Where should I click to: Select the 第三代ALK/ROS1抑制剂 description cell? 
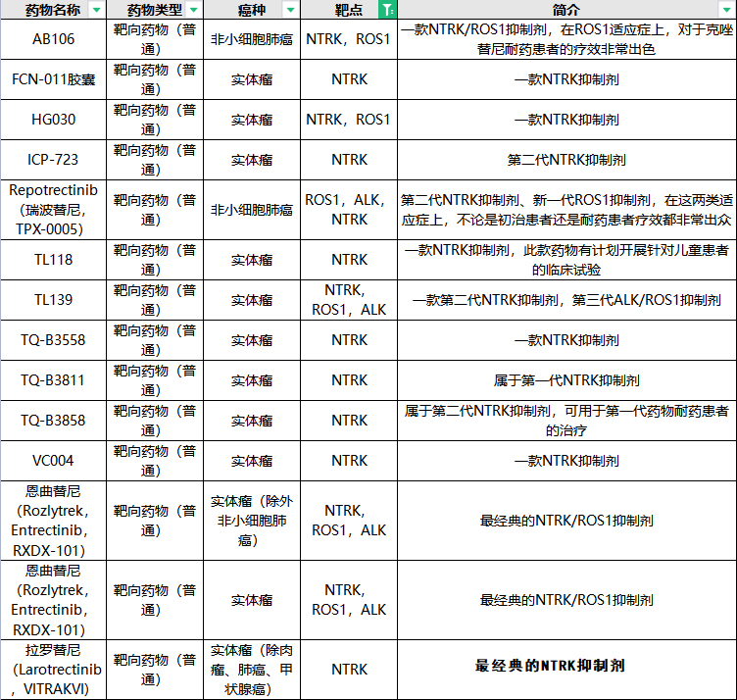click(566, 300)
